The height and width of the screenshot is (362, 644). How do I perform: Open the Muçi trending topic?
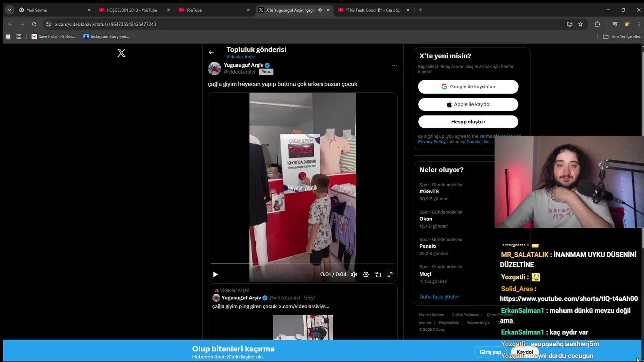(x=426, y=274)
